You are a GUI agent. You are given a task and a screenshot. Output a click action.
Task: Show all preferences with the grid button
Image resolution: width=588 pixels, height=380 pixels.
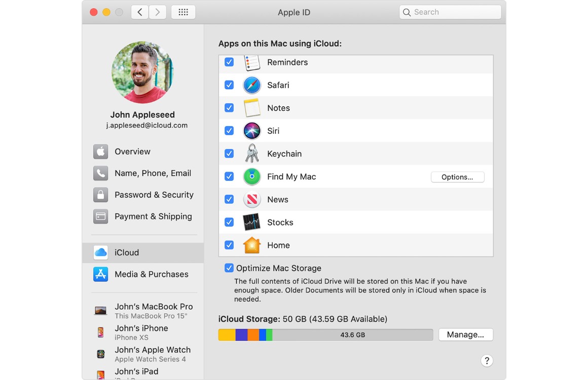[x=183, y=12]
